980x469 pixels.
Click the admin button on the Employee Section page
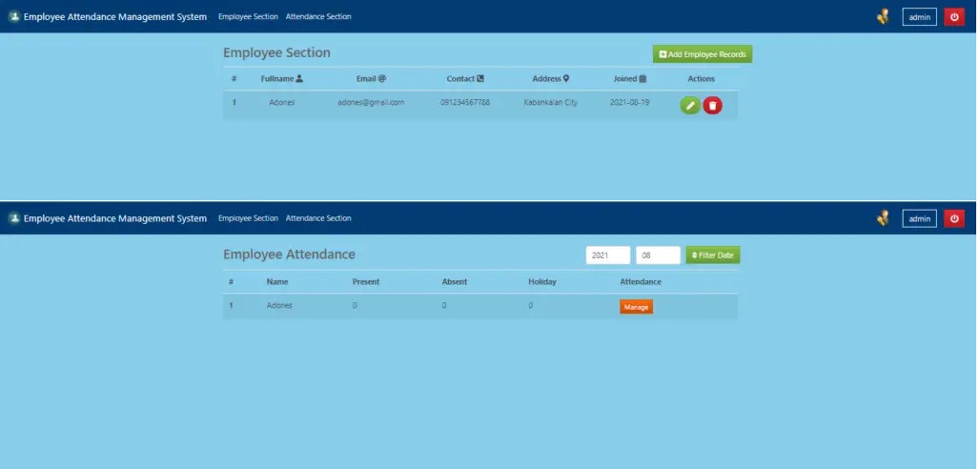[x=920, y=16]
